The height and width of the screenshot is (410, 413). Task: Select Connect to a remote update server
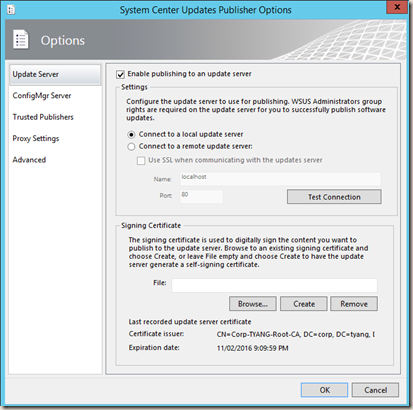(x=131, y=147)
